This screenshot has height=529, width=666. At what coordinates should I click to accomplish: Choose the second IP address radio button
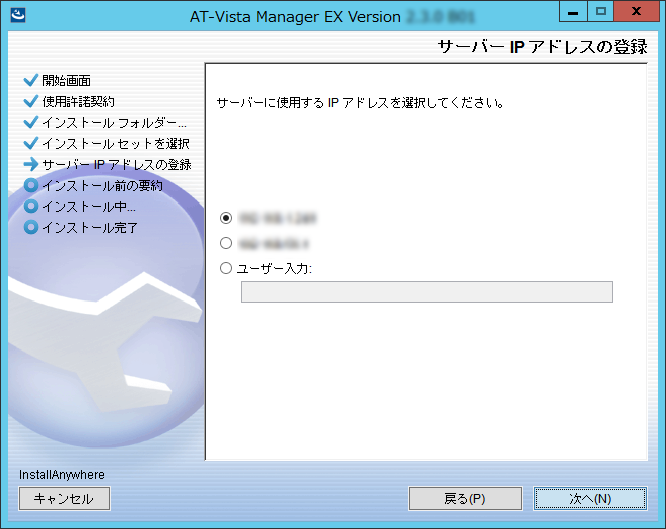pos(226,243)
